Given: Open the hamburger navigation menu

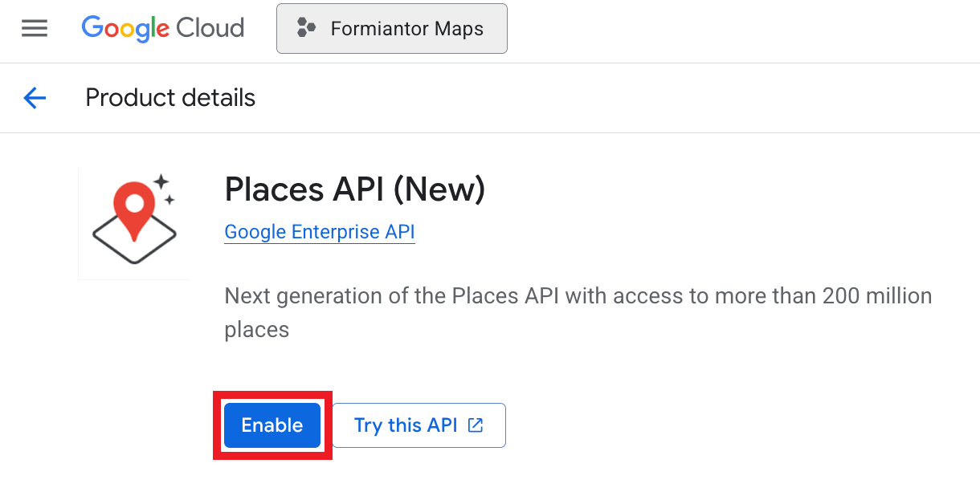Looking at the screenshot, I should click(35, 29).
